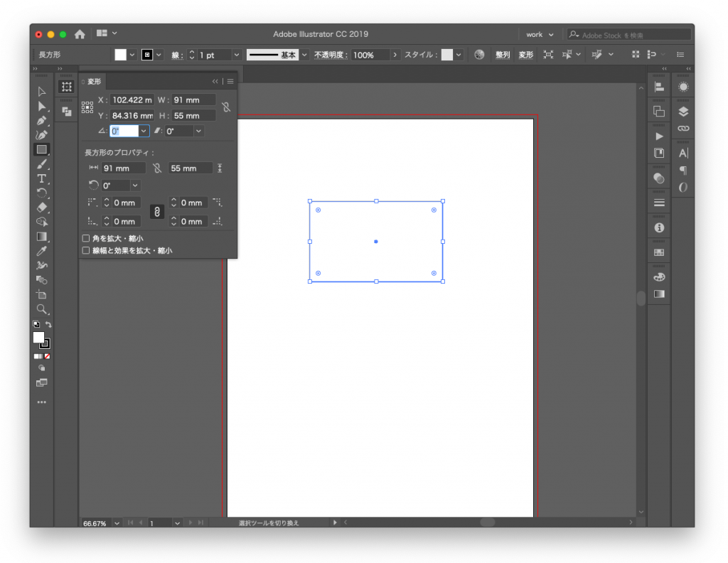Collapse the 変形 panel arrows

click(x=215, y=82)
